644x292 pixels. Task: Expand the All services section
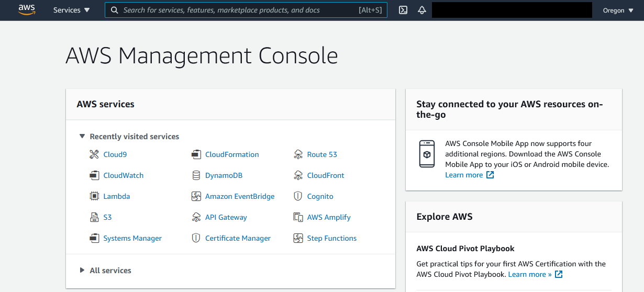(82, 270)
